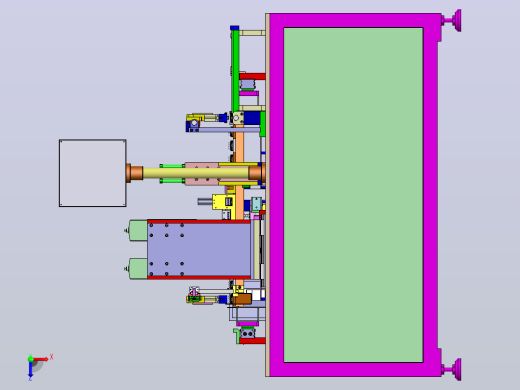Pick the long yellow horizontal shaft
This screenshot has height=390, width=520.
(196, 173)
